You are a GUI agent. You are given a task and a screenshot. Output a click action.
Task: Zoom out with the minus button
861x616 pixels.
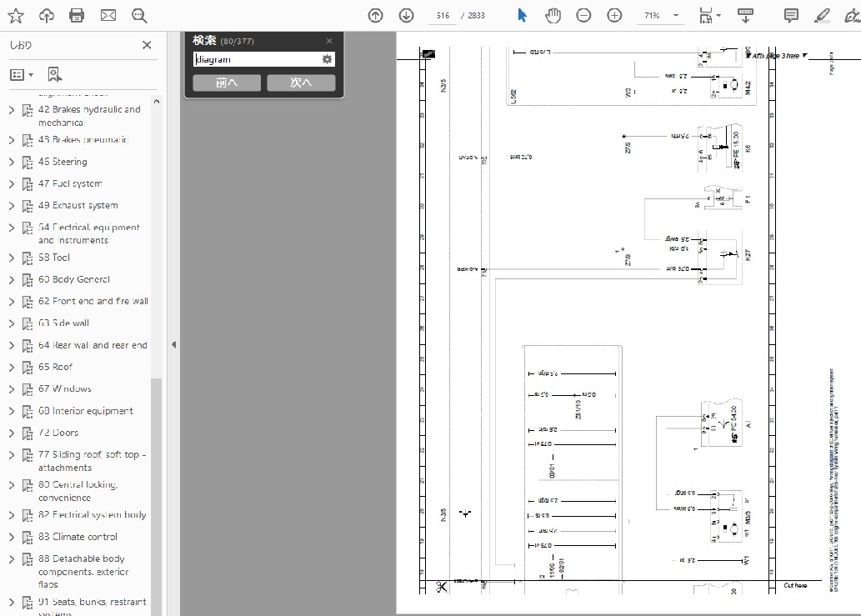pos(583,15)
